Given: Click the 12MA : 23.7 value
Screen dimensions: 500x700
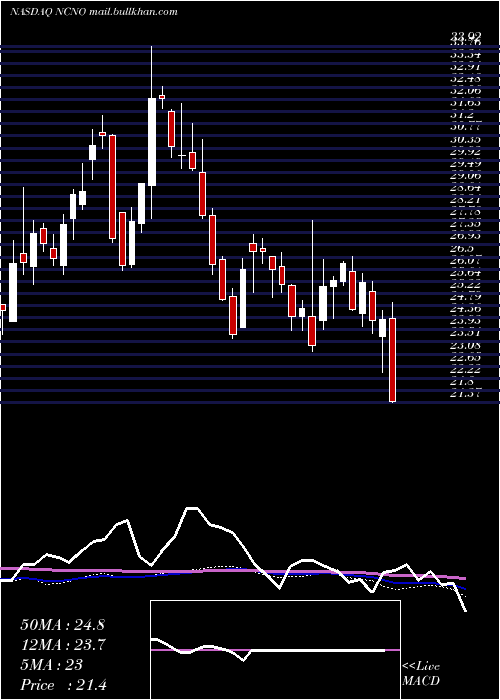Looking at the screenshot, I should click(x=62, y=645).
